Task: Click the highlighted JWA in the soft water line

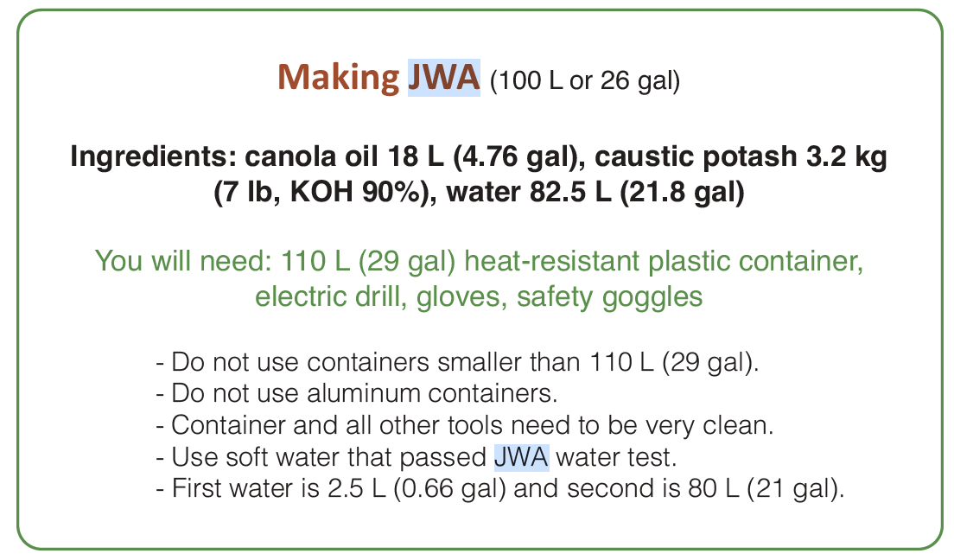Action: [x=521, y=457]
